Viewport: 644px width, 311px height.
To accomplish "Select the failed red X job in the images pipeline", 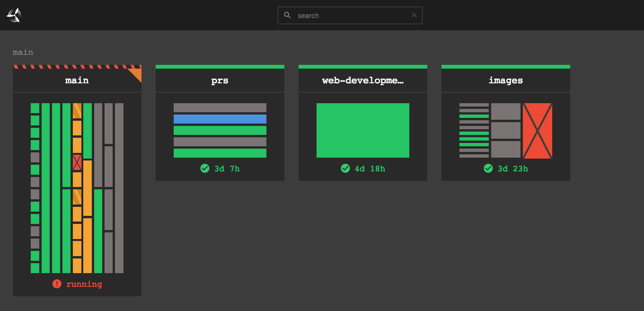I will coord(538,130).
